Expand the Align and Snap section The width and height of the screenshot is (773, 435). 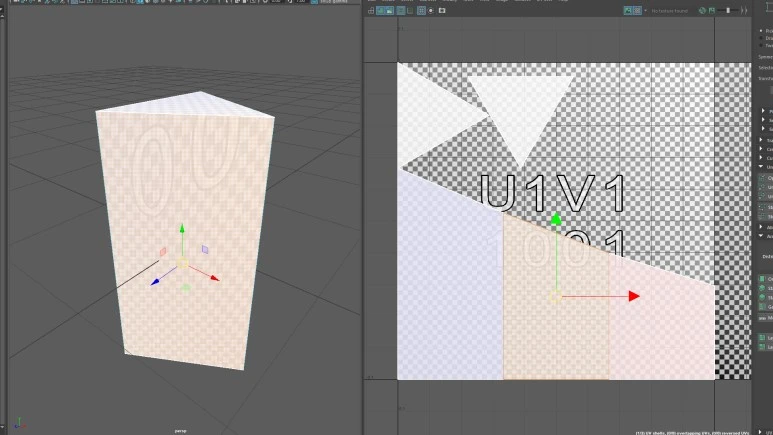[761, 227]
